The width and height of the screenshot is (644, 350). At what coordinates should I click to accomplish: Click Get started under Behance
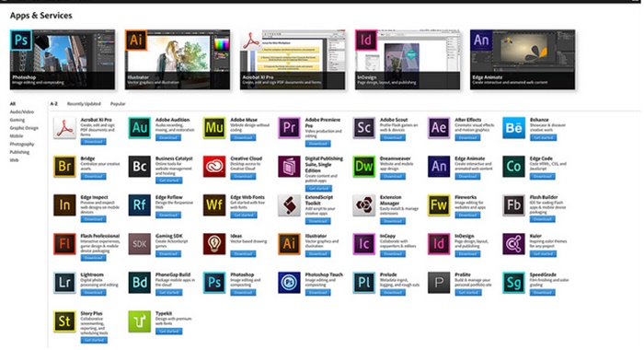click(543, 137)
